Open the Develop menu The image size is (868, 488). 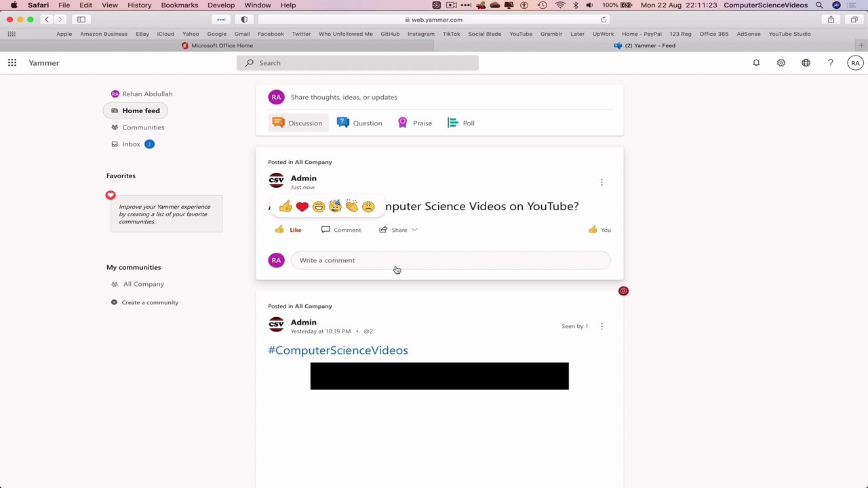tap(221, 5)
